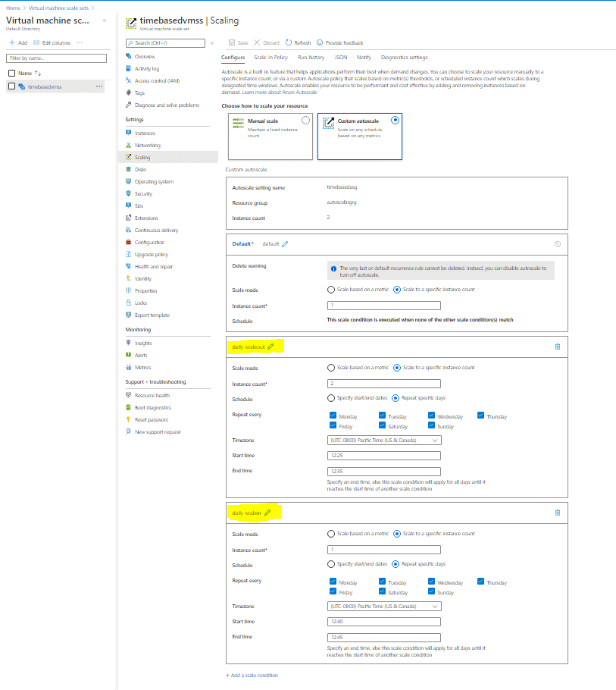Sort the resource list by Name
616x690 pixels.
click(30, 73)
